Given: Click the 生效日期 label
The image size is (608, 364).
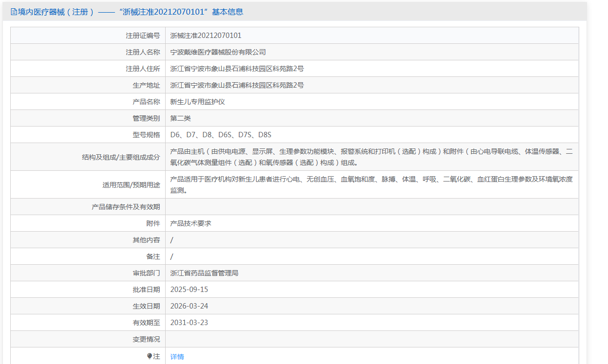Looking at the screenshot, I should pyautogui.click(x=146, y=306).
